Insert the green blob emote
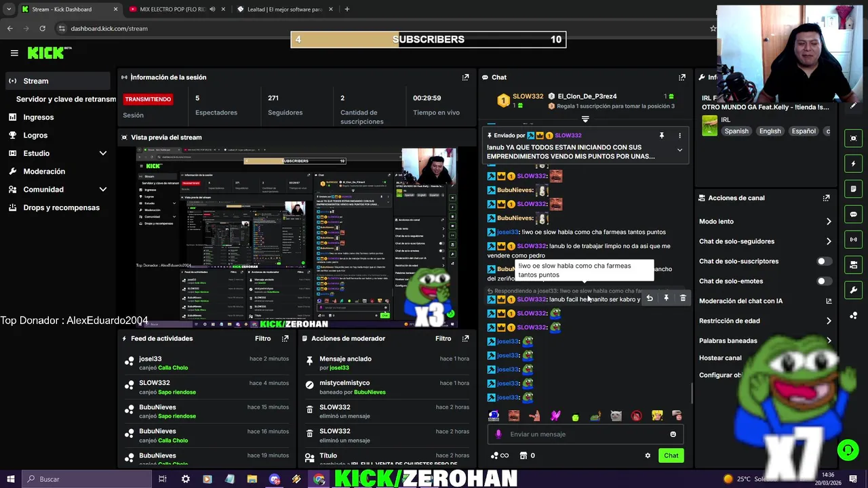868x488 pixels. [x=575, y=416]
